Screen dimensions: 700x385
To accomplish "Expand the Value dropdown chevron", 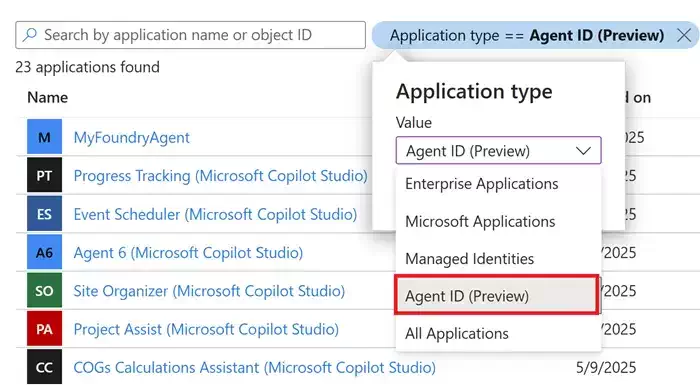I will (583, 151).
